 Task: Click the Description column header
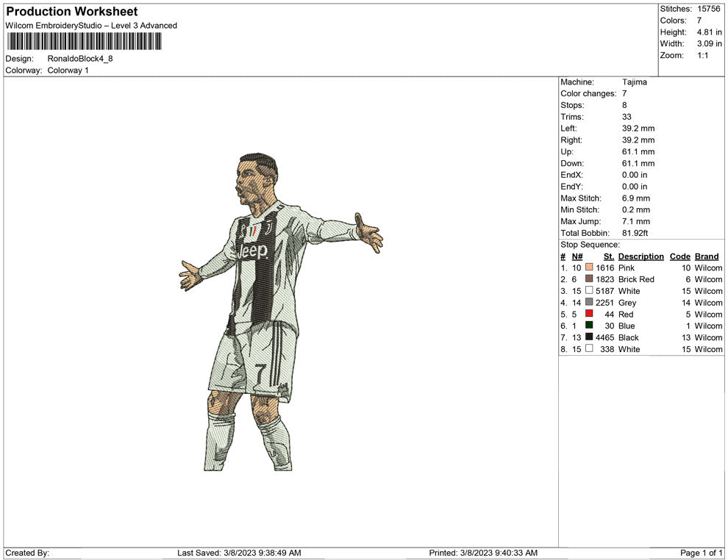641,256
